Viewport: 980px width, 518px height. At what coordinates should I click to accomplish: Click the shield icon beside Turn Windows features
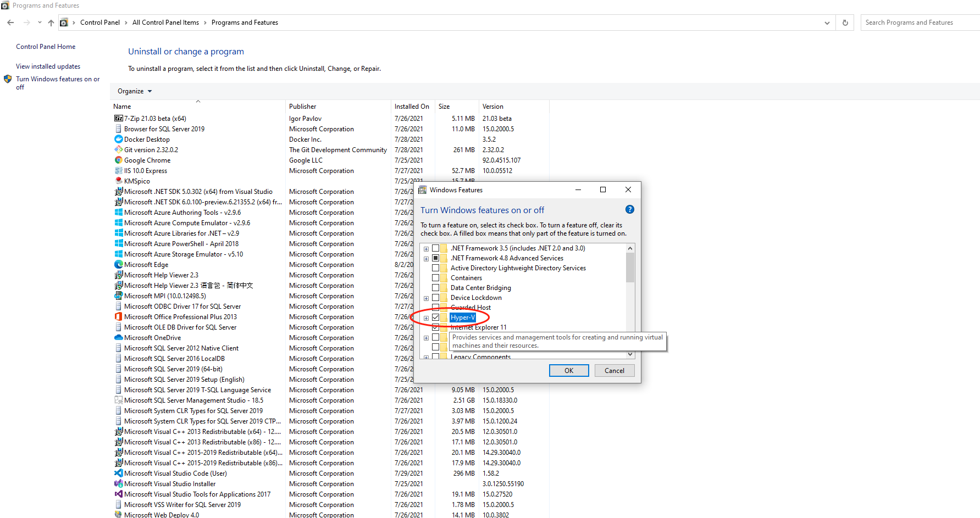click(8, 79)
